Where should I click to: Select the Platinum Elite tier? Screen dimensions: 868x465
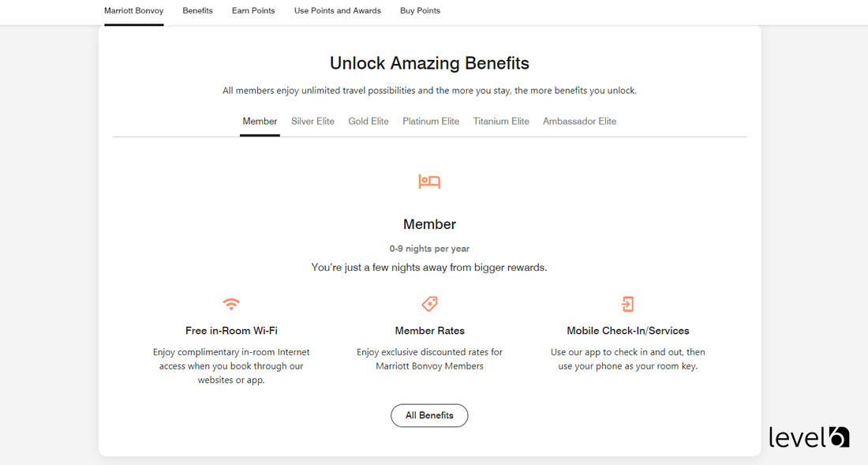[x=431, y=121]
